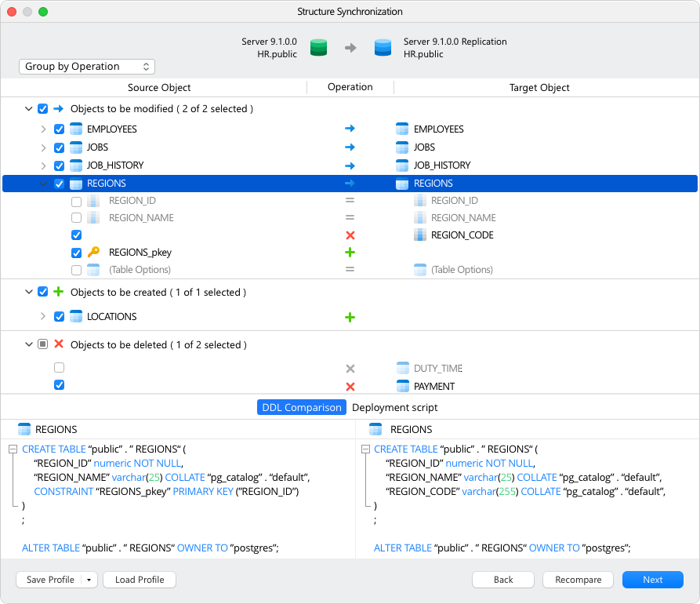Collapse the Objects to be created group
This screenshot has width=700, height=604.
coord(28,292)
